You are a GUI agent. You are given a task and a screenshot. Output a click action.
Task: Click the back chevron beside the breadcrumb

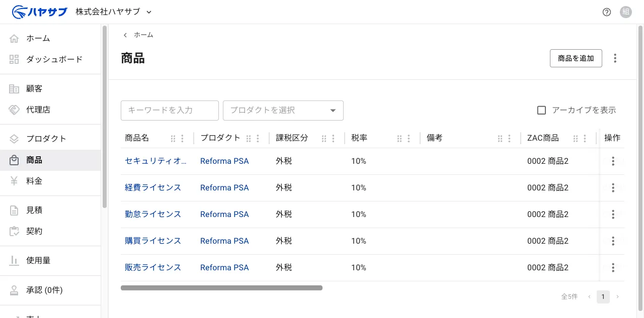125,35
